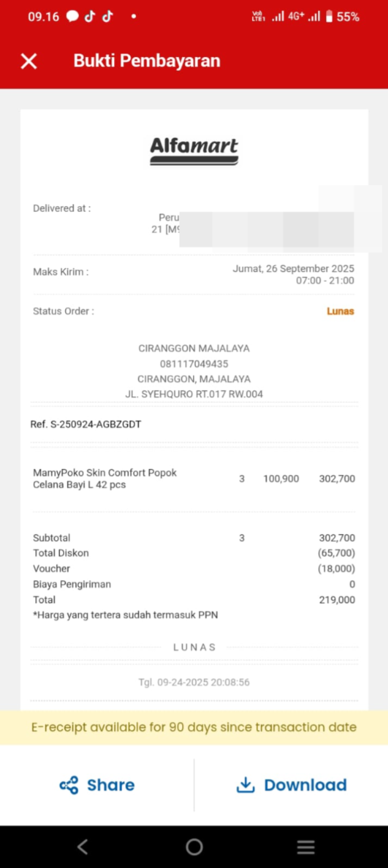Tap the Share icon
388x868 pixels.
pyautogui.click(x=69, y=785)
